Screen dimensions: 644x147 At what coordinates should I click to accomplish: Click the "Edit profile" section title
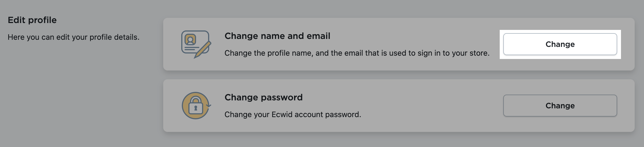(x=32, y=20)
